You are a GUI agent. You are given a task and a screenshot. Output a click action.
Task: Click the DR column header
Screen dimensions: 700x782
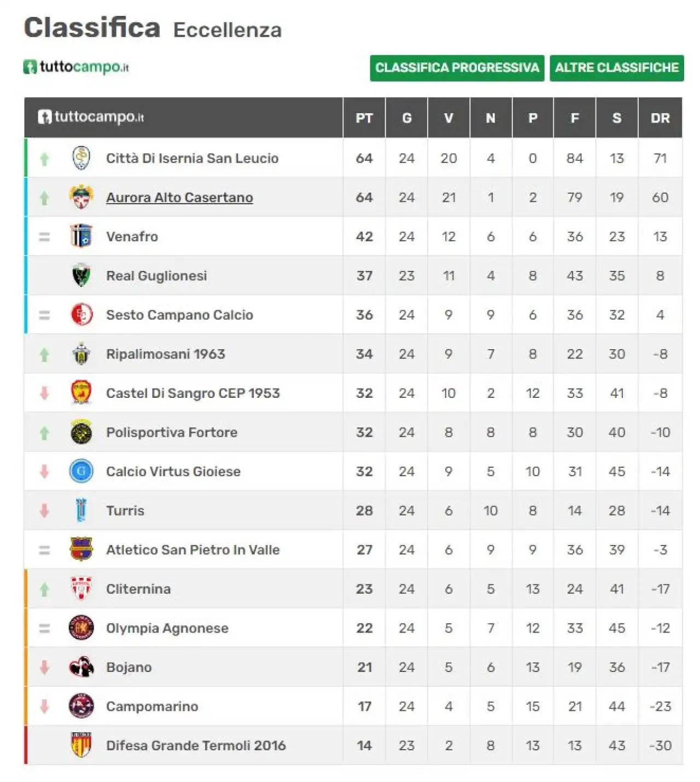tap(660, 118)
